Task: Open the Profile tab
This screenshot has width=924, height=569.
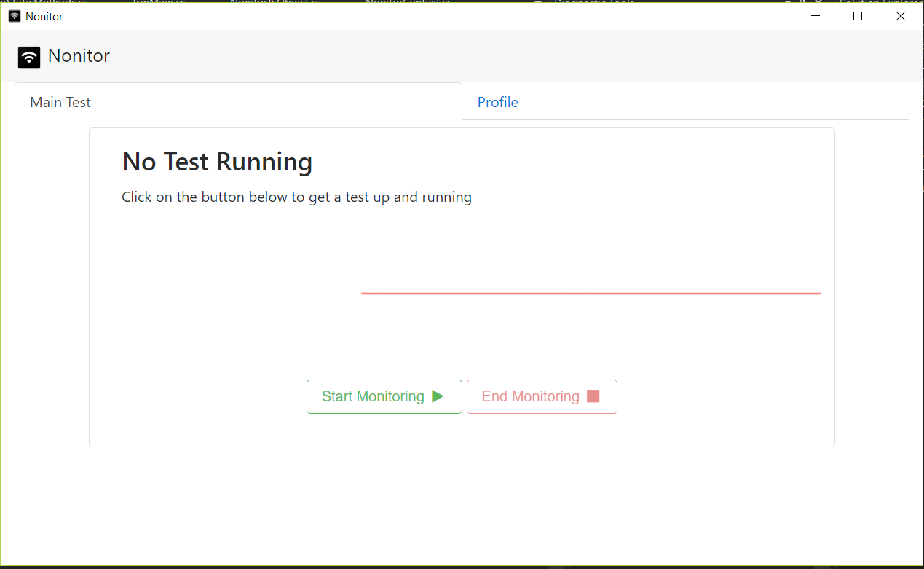Action: pos(497,102)
